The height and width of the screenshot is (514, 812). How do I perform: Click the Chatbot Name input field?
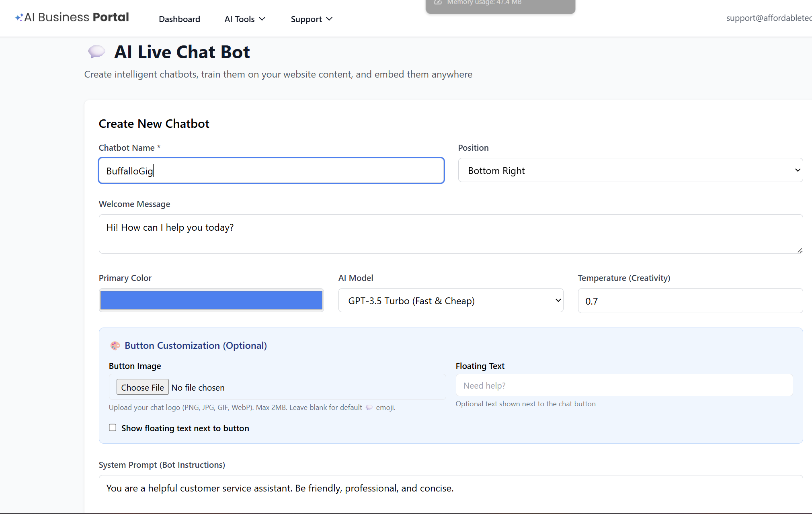click(x=271, y=171)
